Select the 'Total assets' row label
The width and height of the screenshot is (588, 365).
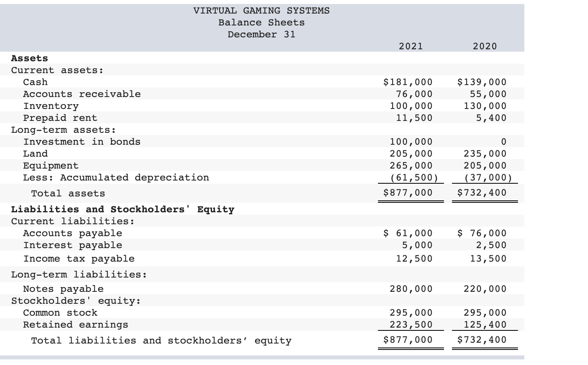[68, 193]
